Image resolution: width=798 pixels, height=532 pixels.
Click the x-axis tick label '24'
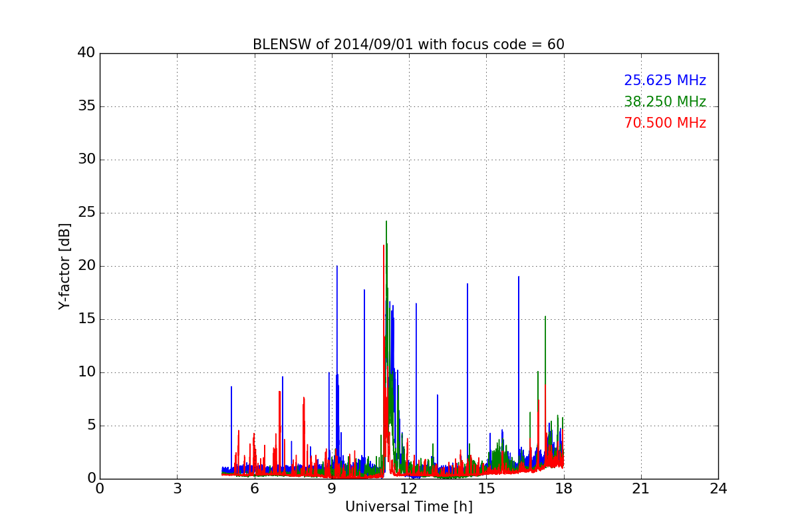click(x=718, y=489)
